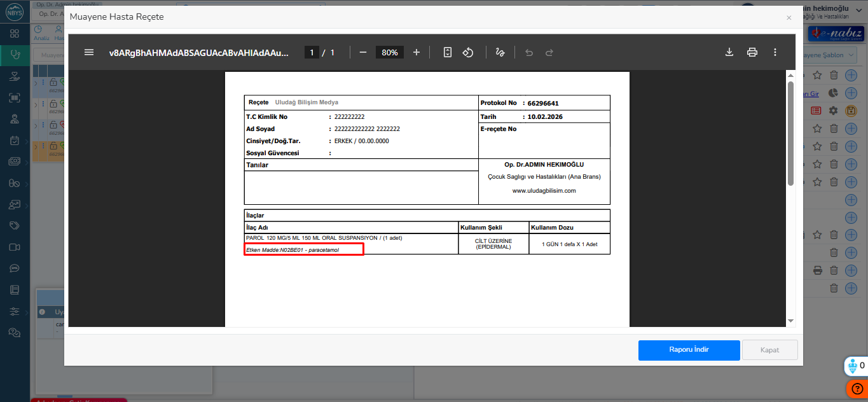The height and width of the screenshot is (402, 868).
Task: Redo the PDF annotation
Action: click(549, 52)
